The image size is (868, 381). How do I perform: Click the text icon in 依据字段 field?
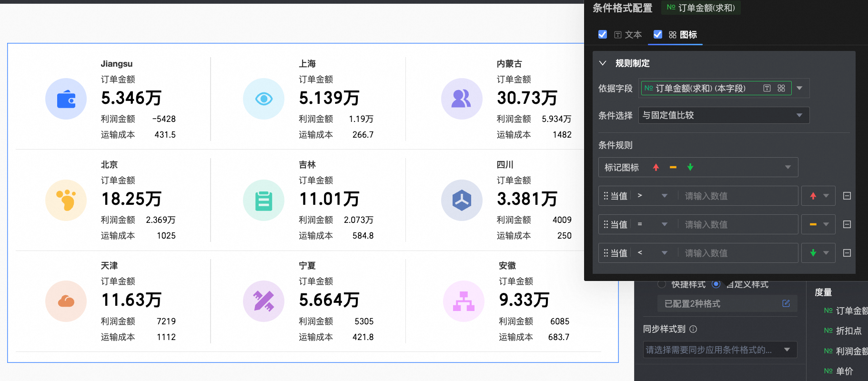767,88
